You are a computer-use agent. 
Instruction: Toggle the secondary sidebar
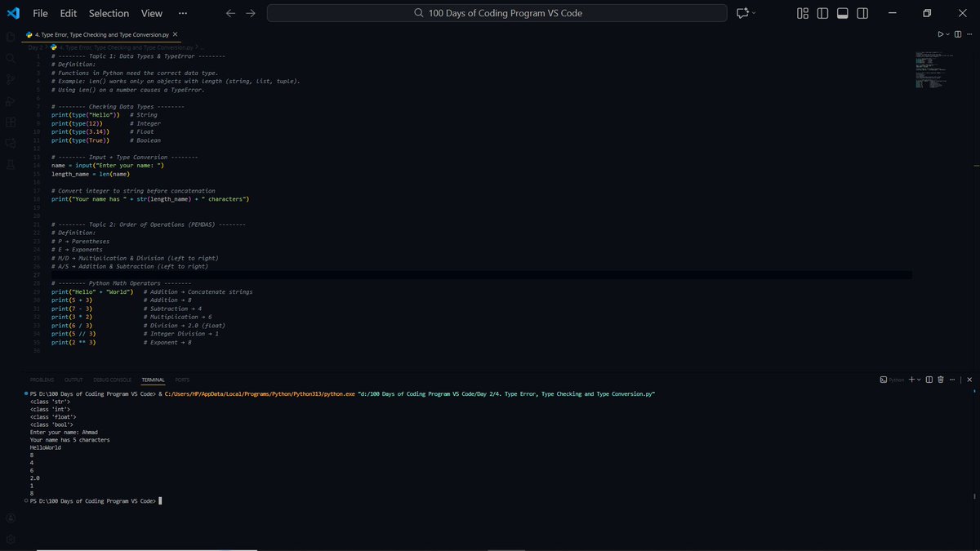pos(861,13)
